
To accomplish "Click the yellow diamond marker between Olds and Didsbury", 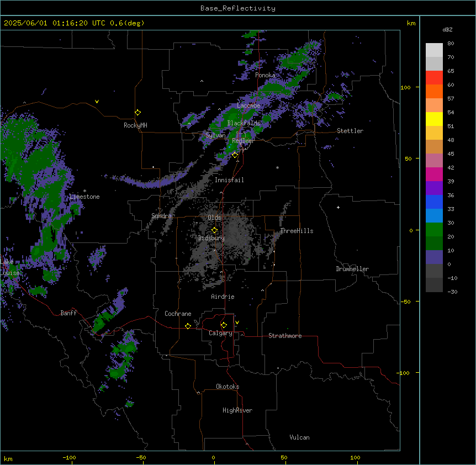I will coord(215,230).
